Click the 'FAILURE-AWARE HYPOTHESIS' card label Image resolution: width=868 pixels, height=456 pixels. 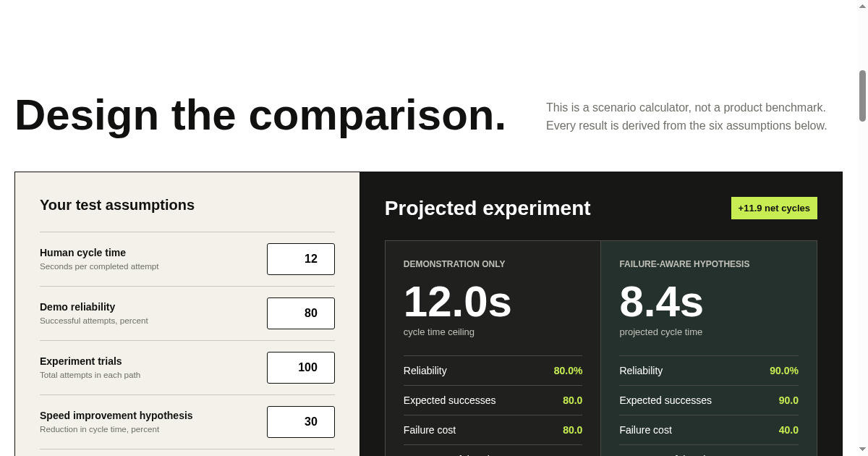click(x=684, y=264)
